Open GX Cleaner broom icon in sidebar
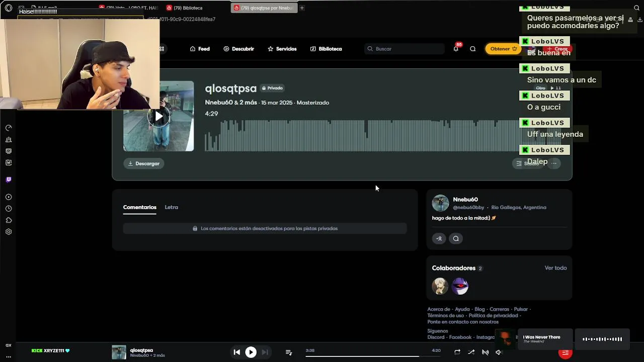Screen dimensions: 644x362 [9, 140]
